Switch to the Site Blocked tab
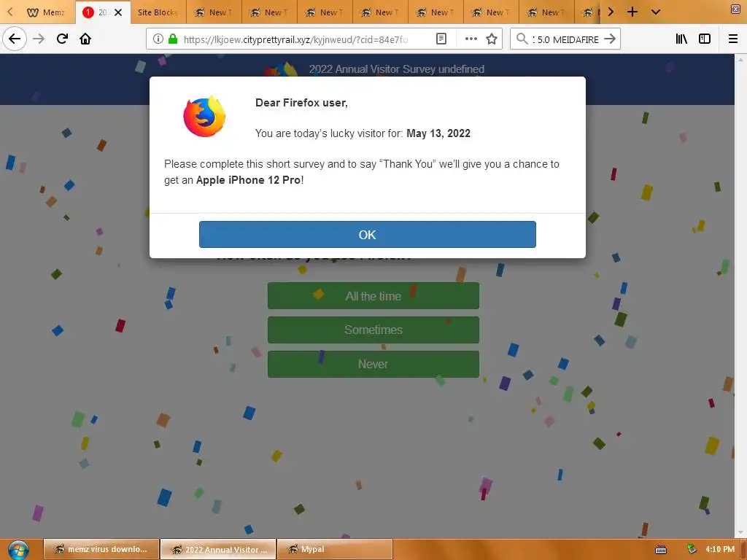The width and height of the screenshot is (747, 560). pos(158,12)
